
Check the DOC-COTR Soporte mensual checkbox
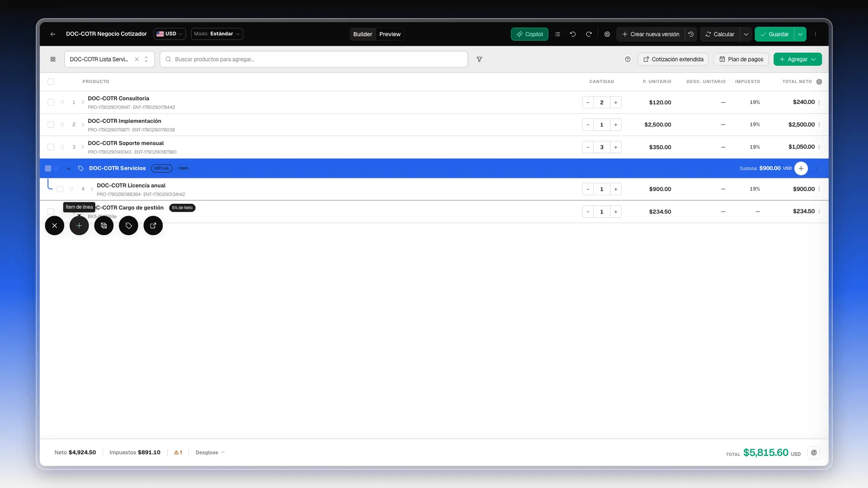point(51,147)
